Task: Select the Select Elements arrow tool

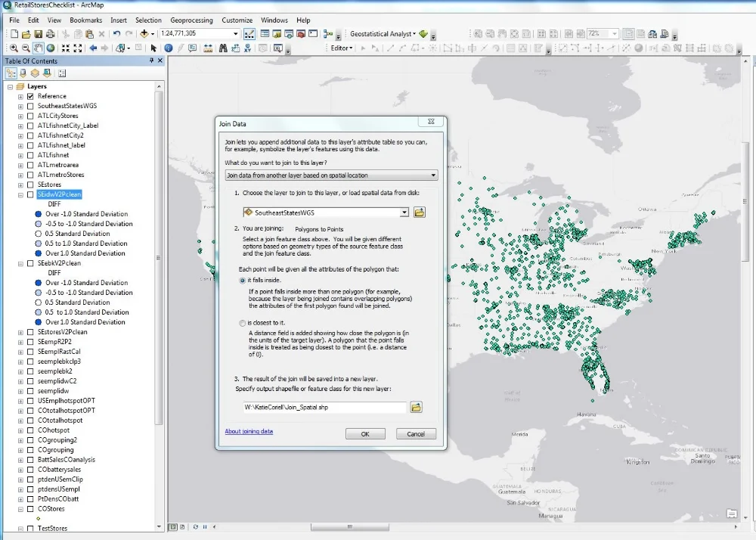Action: point(153,48)
